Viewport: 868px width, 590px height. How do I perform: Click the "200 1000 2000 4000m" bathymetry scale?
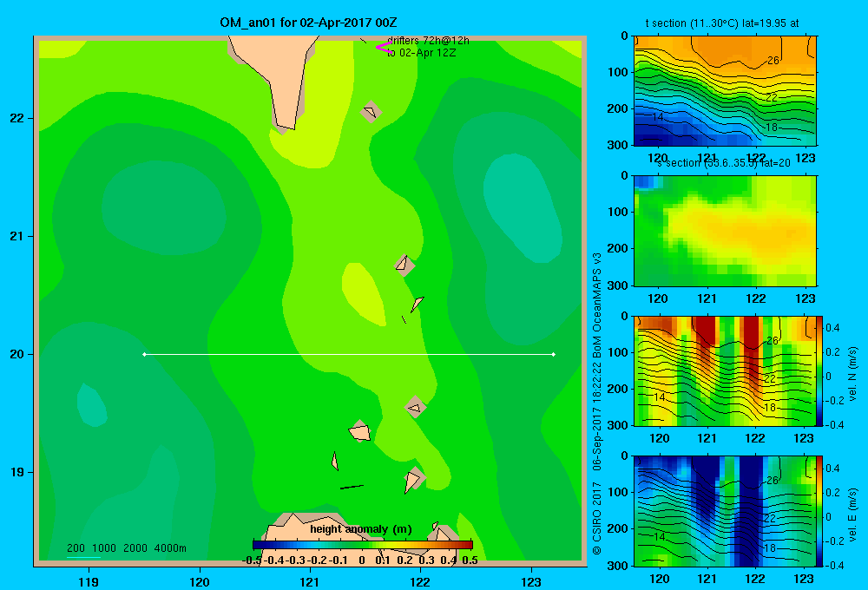(x=126, y=548)
